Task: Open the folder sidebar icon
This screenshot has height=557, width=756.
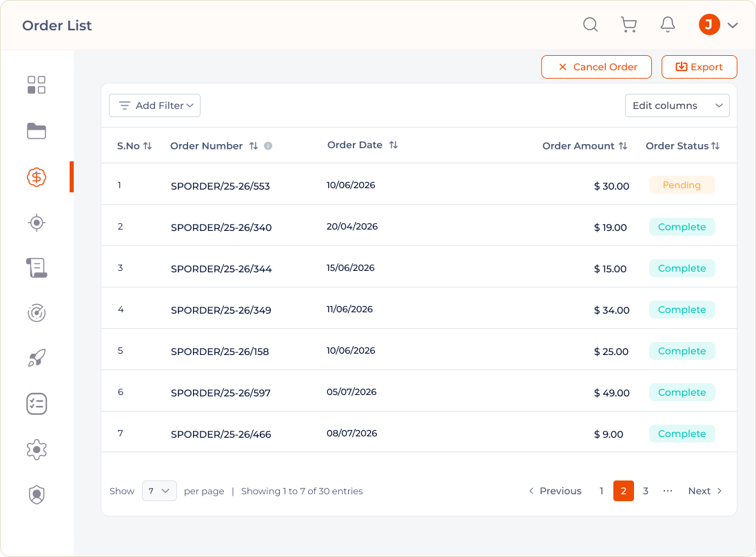Action: (37, 131)
